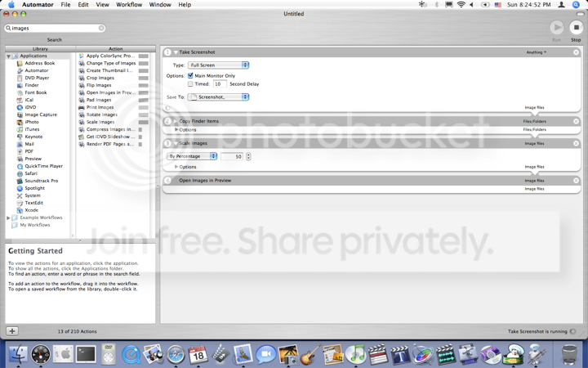Open the Anything input type menu

click(537, 52)
